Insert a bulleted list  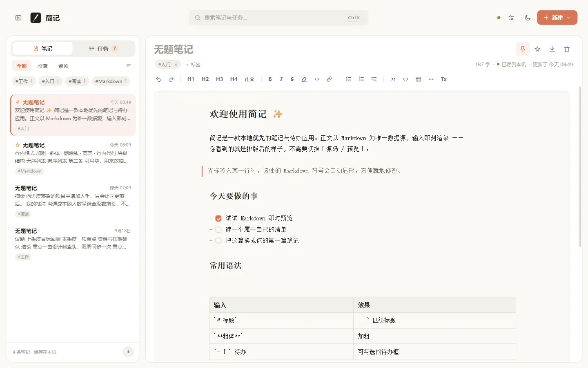coord(348,79)
